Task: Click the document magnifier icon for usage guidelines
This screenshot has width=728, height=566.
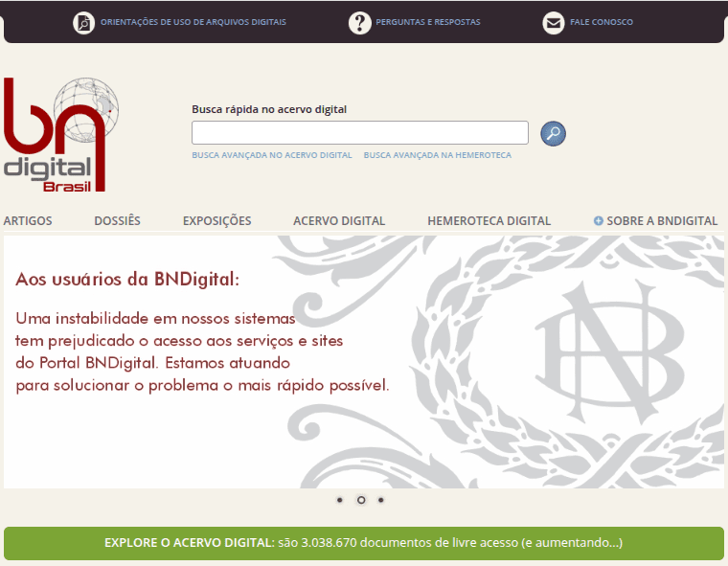Action: 84,22
